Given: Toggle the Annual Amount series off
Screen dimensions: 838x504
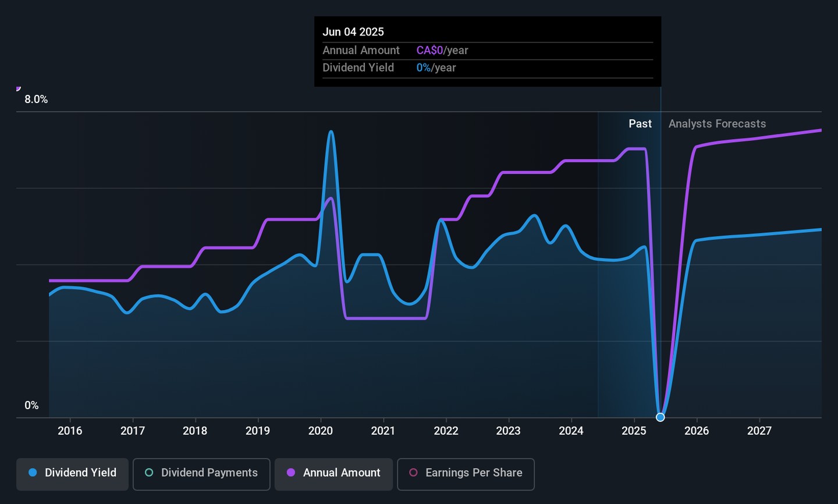Looking at the screenshot, I should tap(333, 474).
